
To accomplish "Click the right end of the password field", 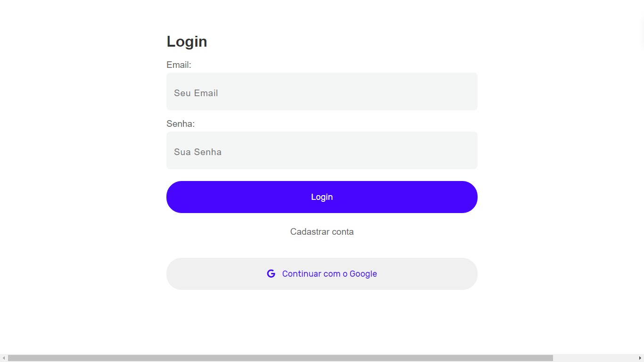I will [469, 150].
